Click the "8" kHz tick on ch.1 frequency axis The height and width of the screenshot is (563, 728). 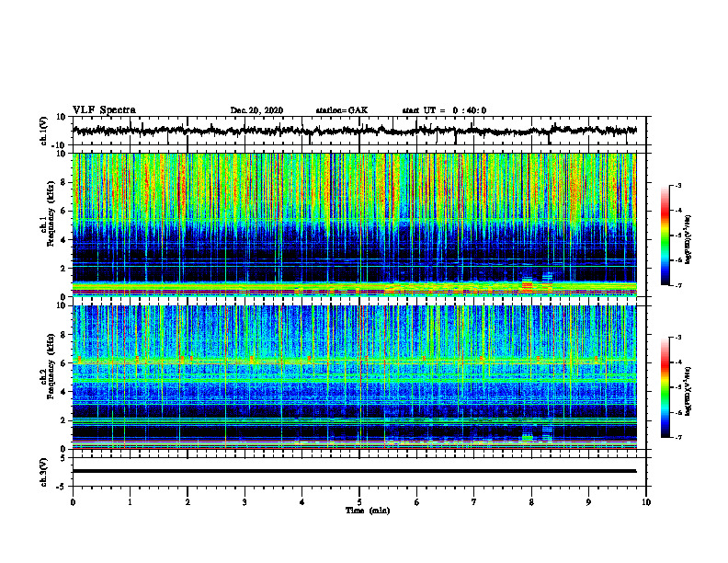click(x=63, y=182)
